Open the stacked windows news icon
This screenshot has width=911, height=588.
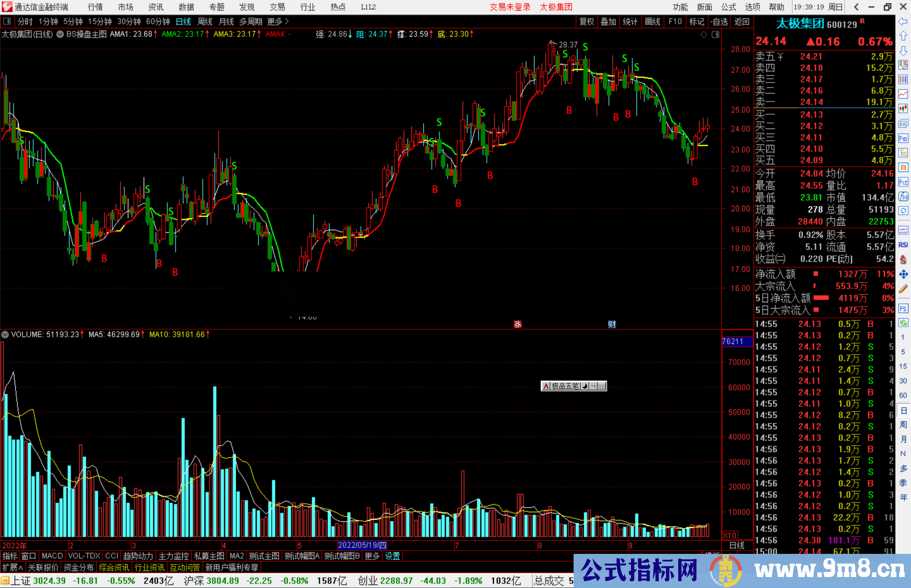point(903,124)
